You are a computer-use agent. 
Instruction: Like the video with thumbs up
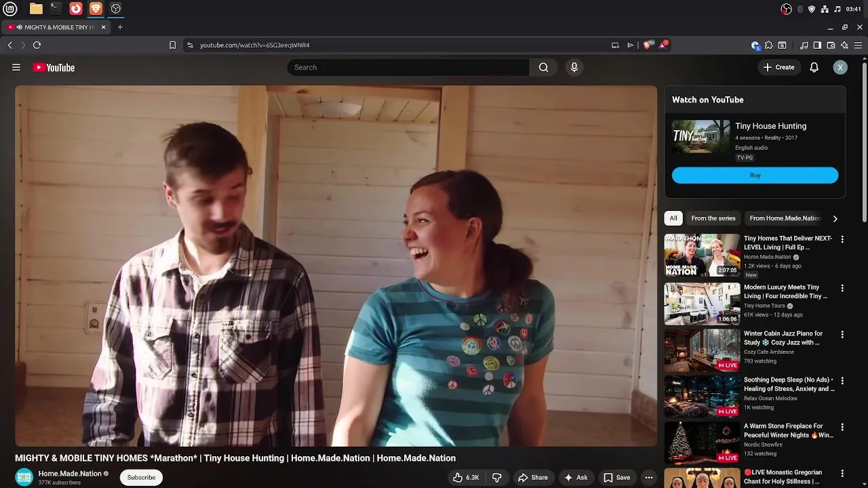tap(466, 477)
